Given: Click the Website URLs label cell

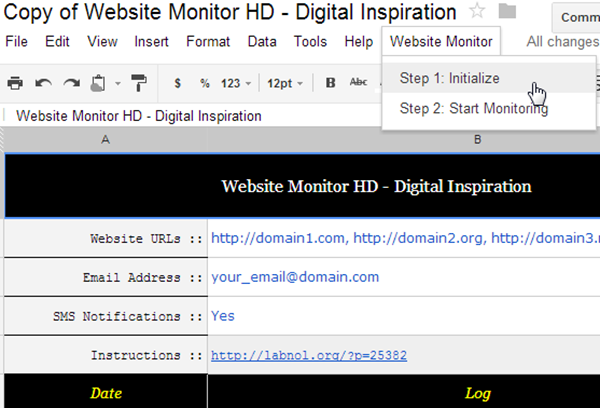Looking at the screenshot, I should tap(106, 238).
